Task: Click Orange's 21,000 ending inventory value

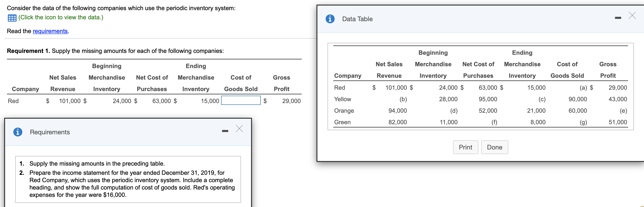Action: (x=536, y=111)
